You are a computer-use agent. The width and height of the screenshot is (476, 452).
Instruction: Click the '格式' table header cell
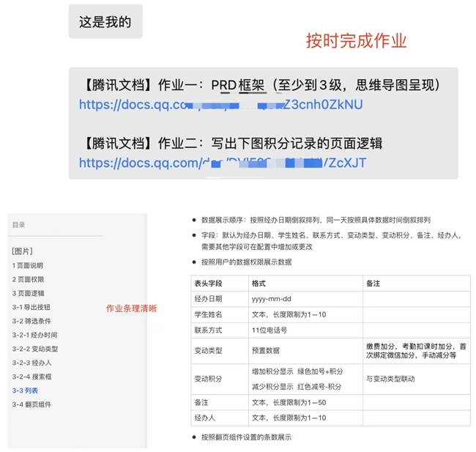point(305,284)
